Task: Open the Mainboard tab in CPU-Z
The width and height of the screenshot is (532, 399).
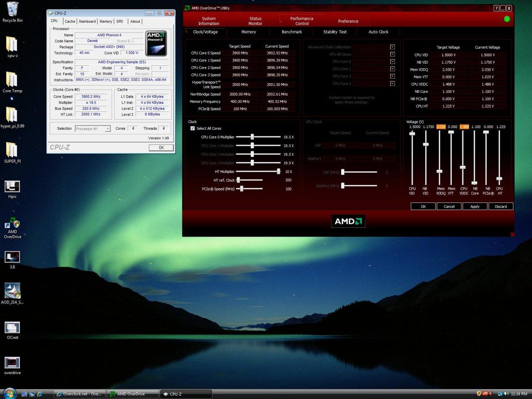Action: coord(87,22)
